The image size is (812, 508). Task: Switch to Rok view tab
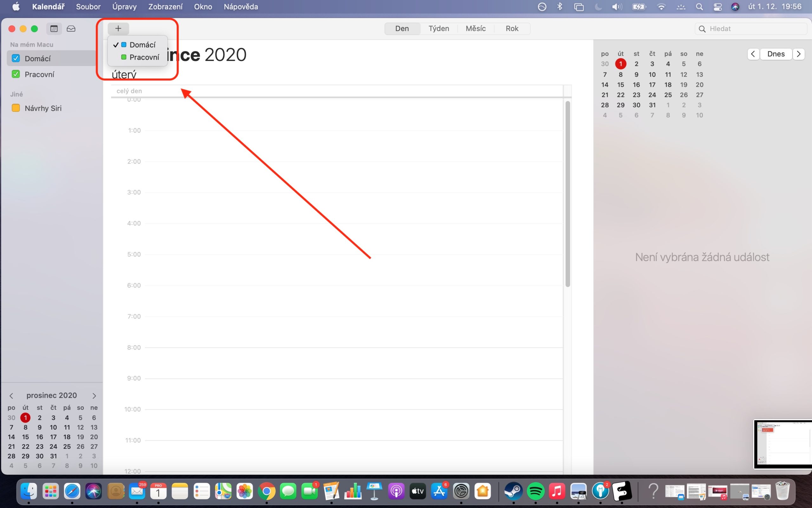(512, 29)
